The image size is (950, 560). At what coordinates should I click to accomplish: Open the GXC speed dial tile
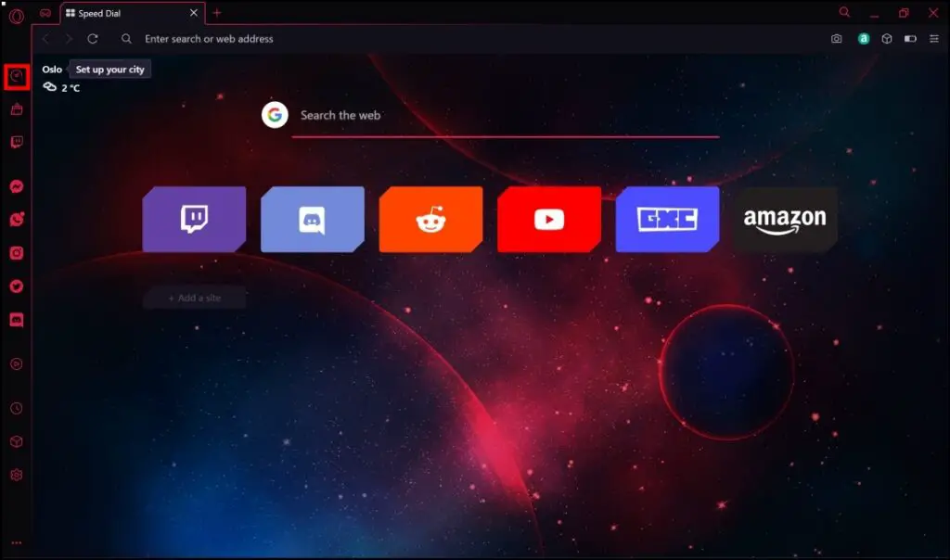tap(668, 219)
